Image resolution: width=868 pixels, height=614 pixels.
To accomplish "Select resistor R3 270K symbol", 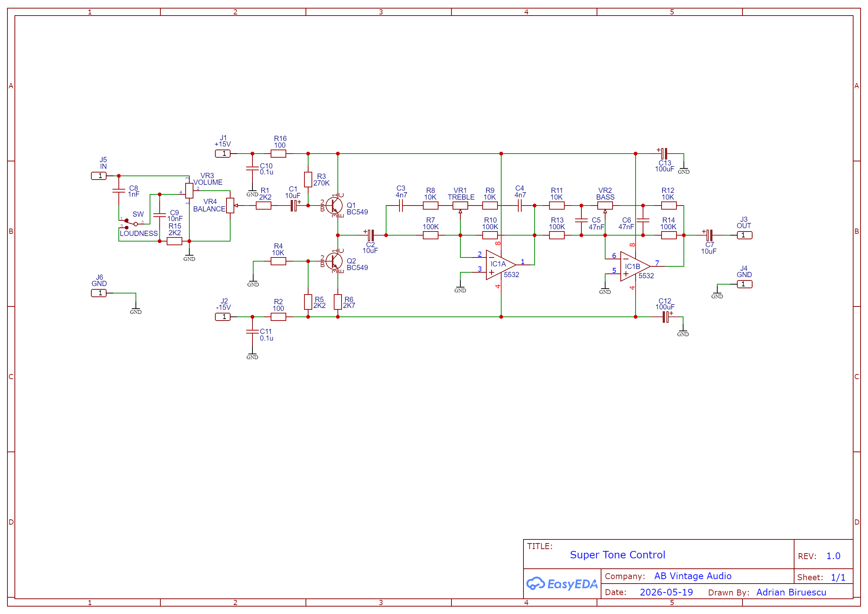I will (x=308, y=180).
